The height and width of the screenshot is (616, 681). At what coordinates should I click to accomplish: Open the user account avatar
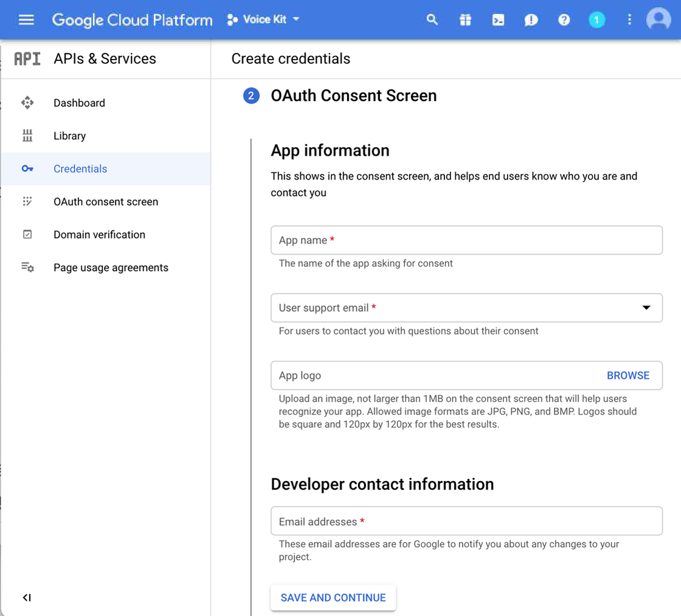pyautogui.click(x=659, y=19)
